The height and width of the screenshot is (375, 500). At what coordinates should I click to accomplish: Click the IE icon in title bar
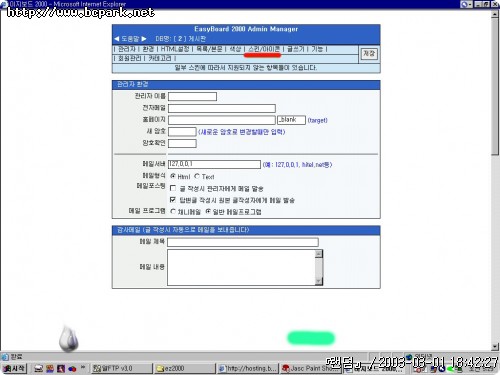(4, 4)
